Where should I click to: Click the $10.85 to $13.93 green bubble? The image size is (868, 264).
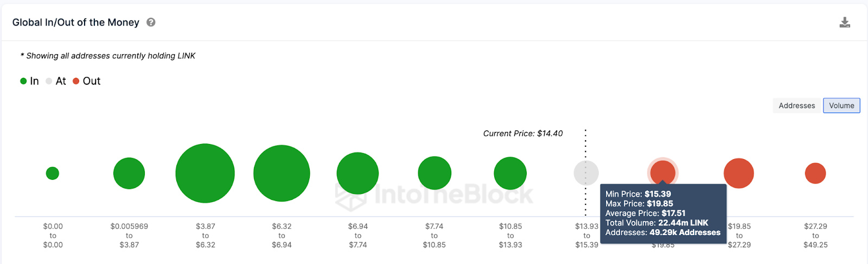click(x=510, y=173)
